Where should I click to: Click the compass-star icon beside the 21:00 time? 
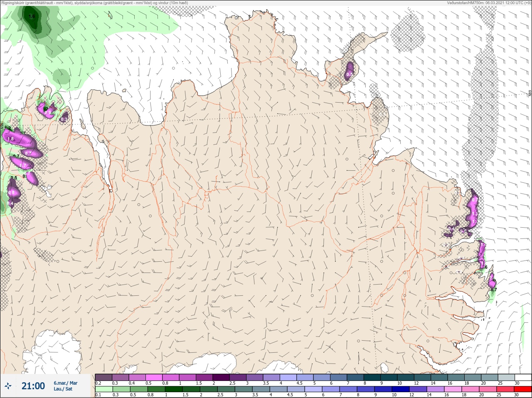coord(7,386)
